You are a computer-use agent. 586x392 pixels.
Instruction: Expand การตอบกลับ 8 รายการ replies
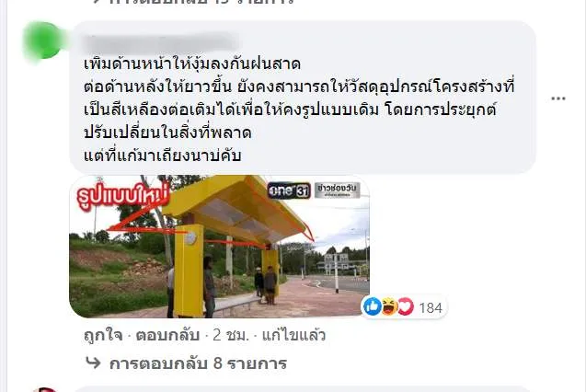(x=198, y=363)
